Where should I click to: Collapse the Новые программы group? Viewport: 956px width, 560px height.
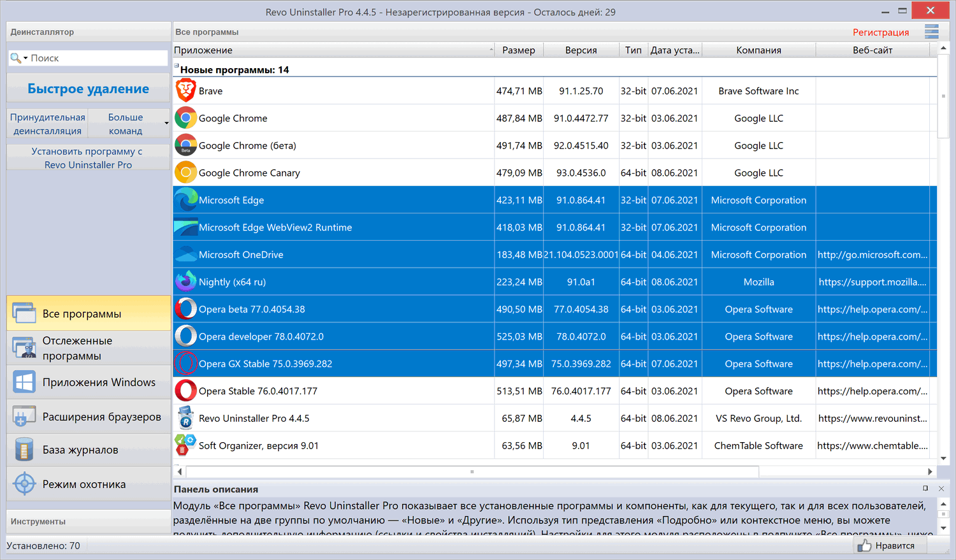pyautogui.click(x=177, y=66)
